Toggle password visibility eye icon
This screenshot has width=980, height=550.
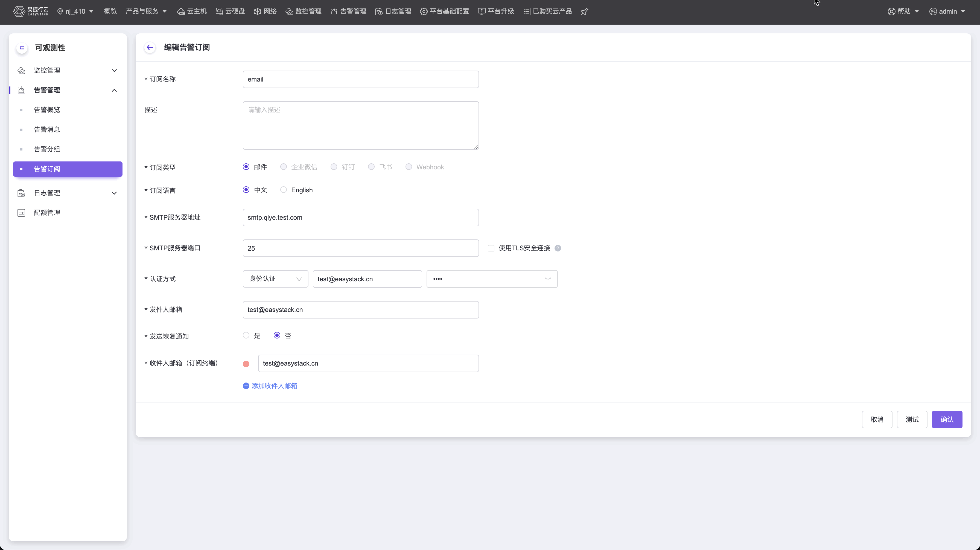coord(547,279)
